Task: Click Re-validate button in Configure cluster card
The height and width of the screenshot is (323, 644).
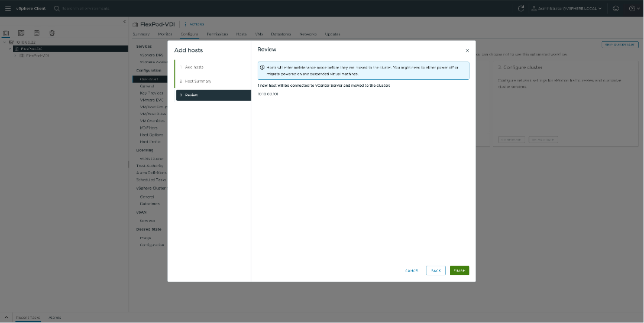Action: point(543,140)
